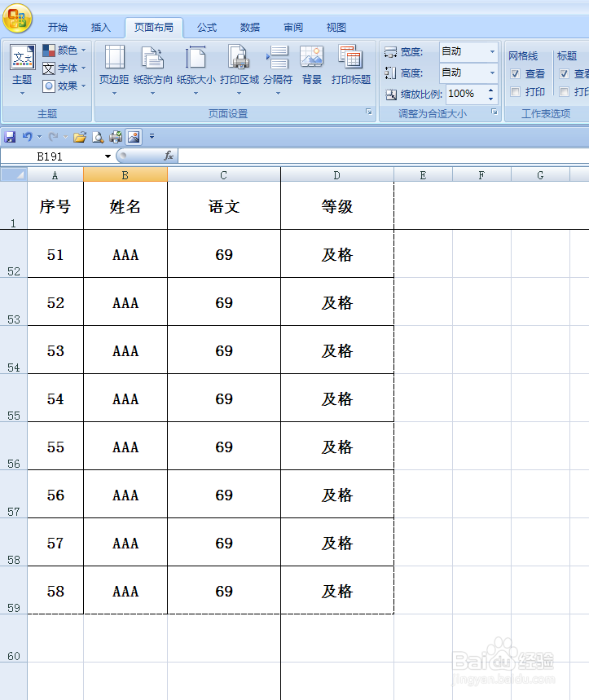589x700 pixels.
Task: Click the 69 cell in row 53
Action: tap(224, 302)
